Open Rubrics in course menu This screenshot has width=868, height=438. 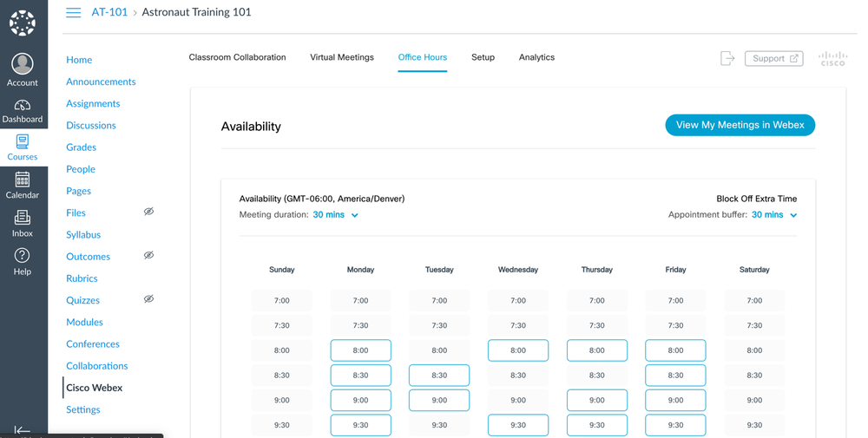pos(82,278)
